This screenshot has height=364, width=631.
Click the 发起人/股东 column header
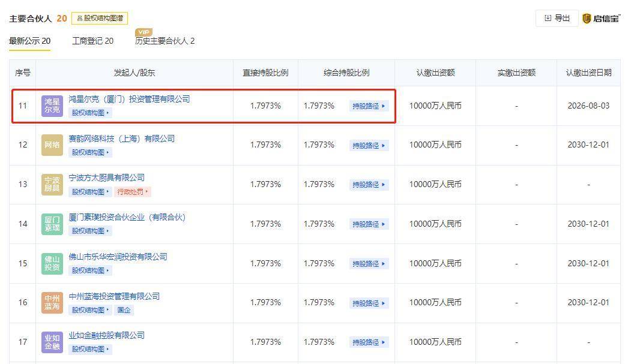pos(134,73)
